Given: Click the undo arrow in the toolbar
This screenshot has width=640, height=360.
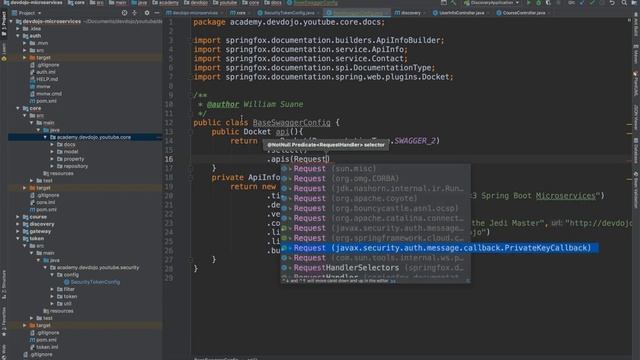Looking at the screenshot, I should click(612, 3).
